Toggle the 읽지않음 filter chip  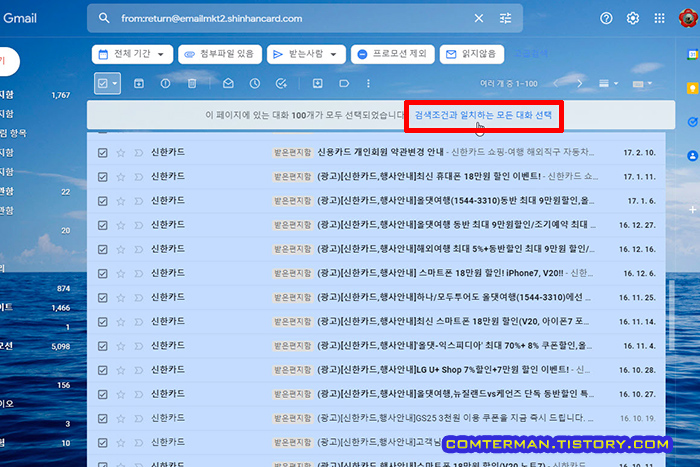click(x=472, y=54)
